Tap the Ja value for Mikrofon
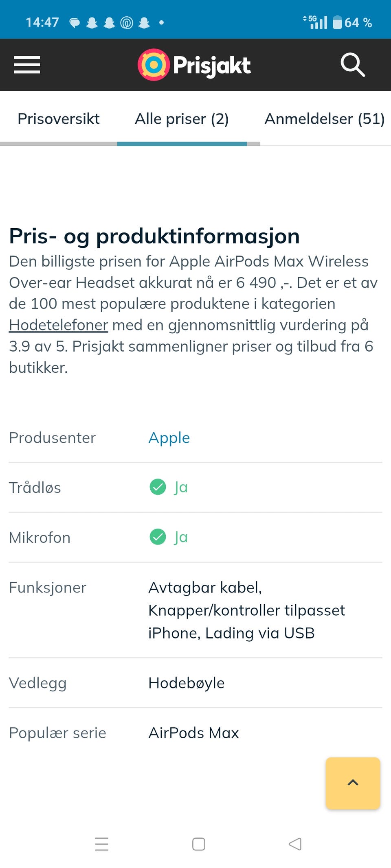 pyautogui.click(x=181, y=537)
